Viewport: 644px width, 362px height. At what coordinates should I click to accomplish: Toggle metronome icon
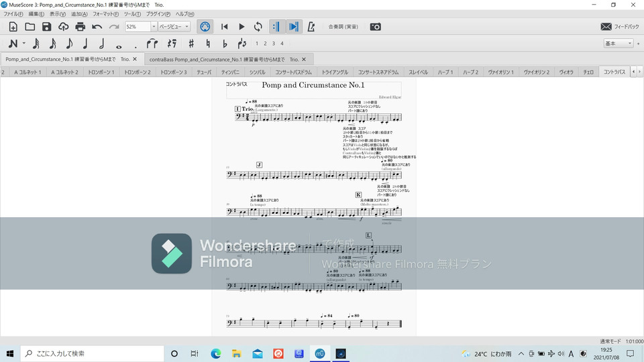(311, 27)
